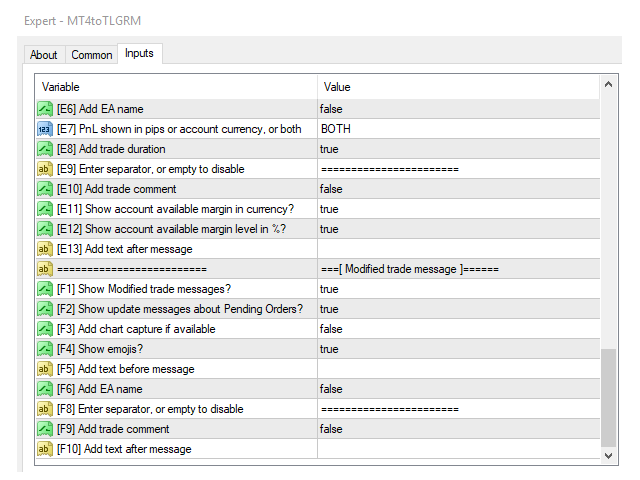Screen dimensions: 640x480
Task: Toggle the false value for [F3] Add chart capture
Action: (331, 329)
